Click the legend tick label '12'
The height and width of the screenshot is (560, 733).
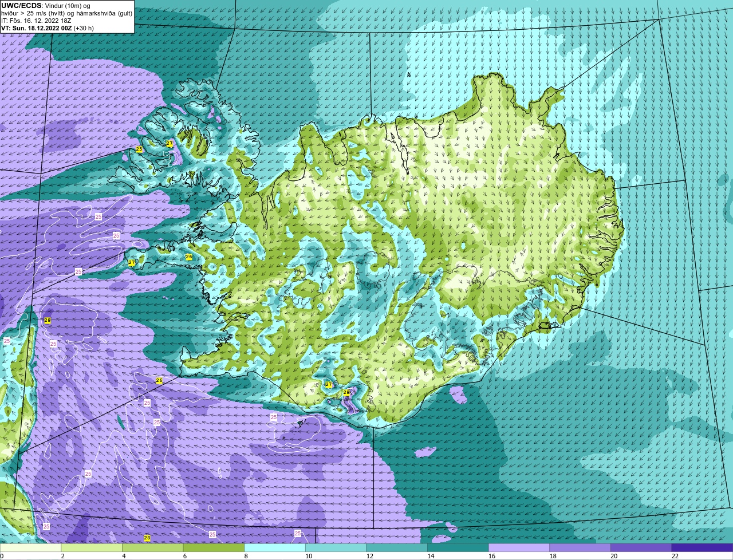click(369, 556)
